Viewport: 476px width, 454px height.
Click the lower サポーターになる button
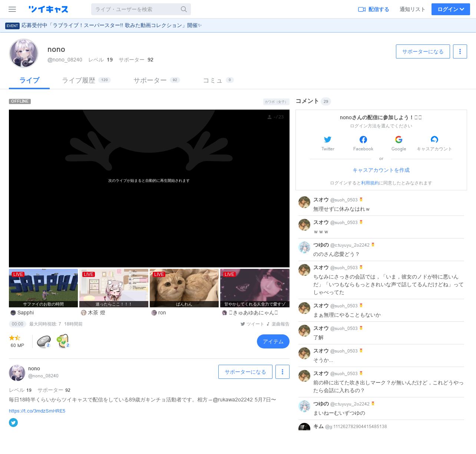tap(245, 372)
